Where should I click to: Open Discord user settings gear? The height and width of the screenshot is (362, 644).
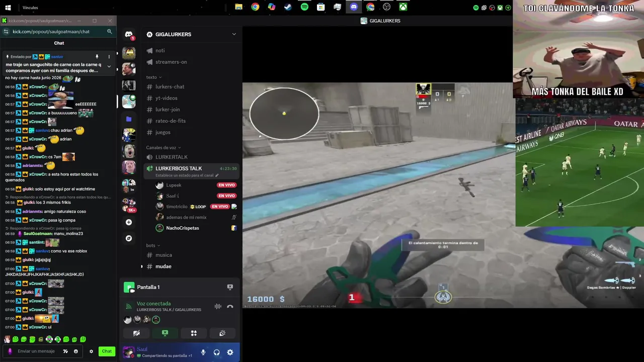(230, 352)
